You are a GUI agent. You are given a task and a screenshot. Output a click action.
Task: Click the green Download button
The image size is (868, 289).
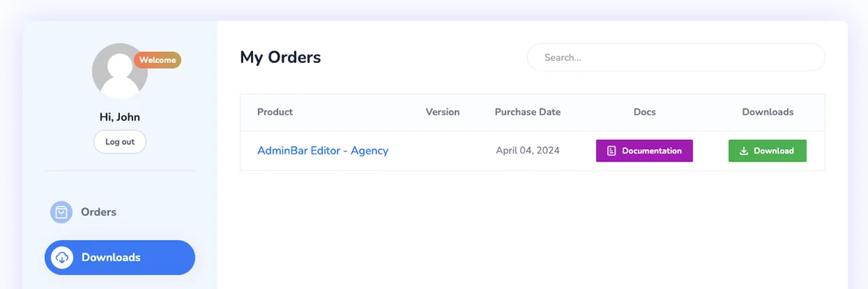(767, 151)
